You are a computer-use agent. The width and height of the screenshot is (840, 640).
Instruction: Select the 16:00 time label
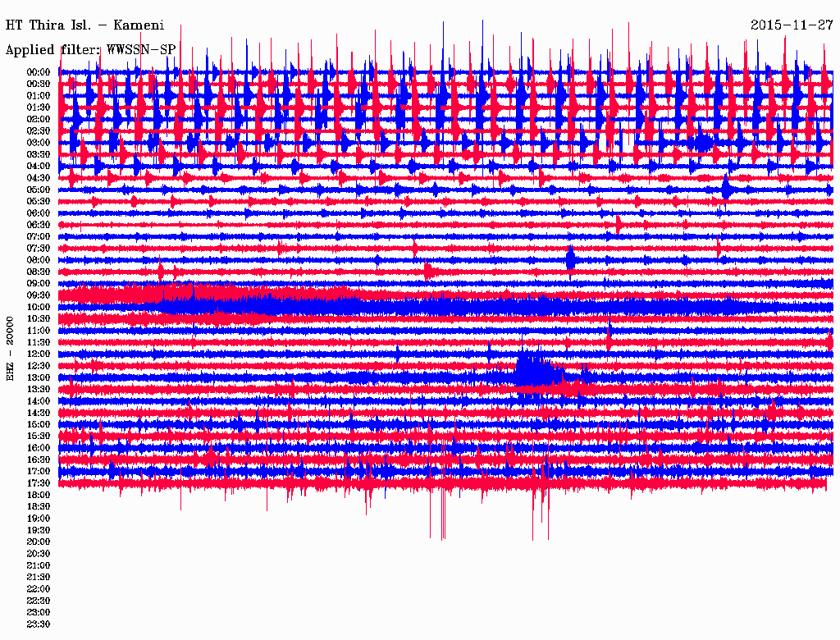pyautogui.click(x=39, y=448)
